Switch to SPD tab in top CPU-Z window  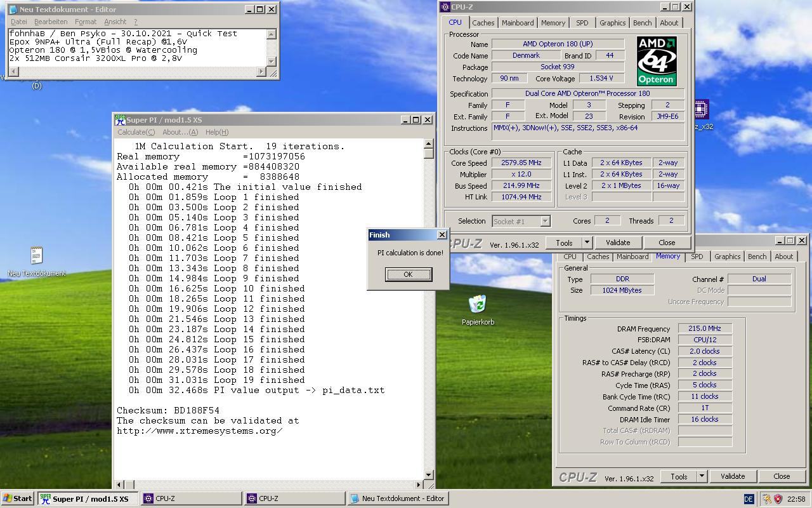pyautogui.click(x=582, y=22)
